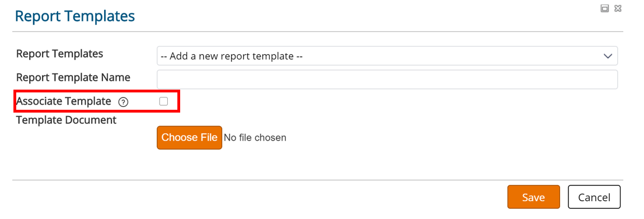The image size is (644, 219).
Task: Focus the Report Template Name field
Action: coord(387,80)
